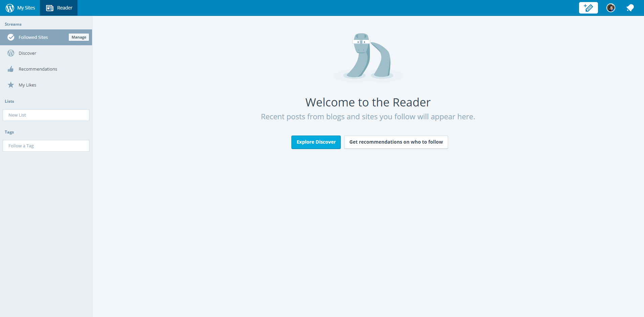Viewport: 644px width, 317px height.
Task: Click the My Likes star icon
Action: coord(11,85)
